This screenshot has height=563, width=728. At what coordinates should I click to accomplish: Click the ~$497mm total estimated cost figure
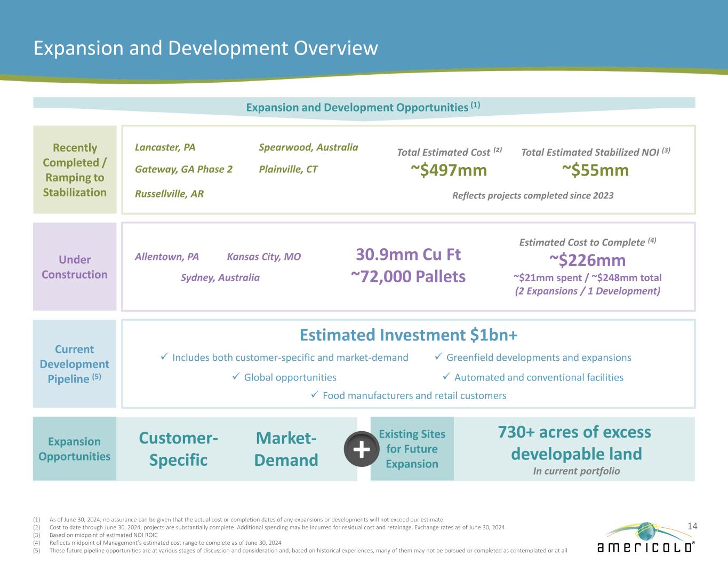coord(449,170)
